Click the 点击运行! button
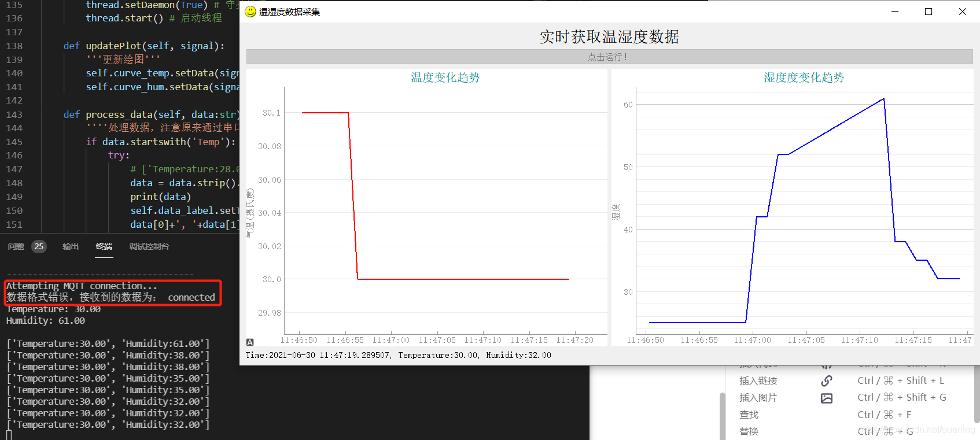 pyautogui.click(x=609, y=57)
